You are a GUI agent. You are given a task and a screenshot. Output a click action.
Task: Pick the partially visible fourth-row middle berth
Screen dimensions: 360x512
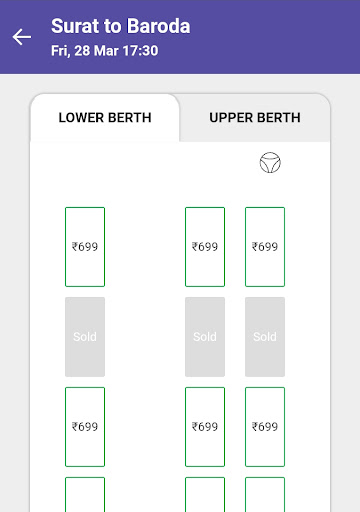[205, 495]
